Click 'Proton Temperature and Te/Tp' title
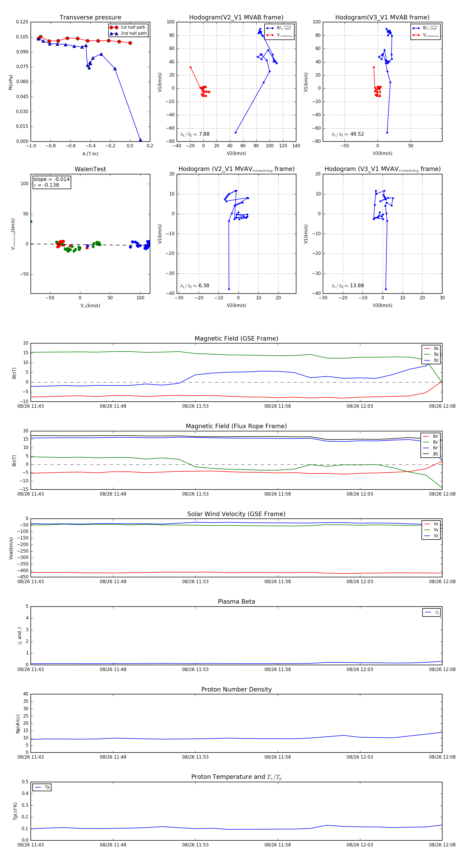The height and width of the screenshot is (868, 473). click(x=236, y=777)
